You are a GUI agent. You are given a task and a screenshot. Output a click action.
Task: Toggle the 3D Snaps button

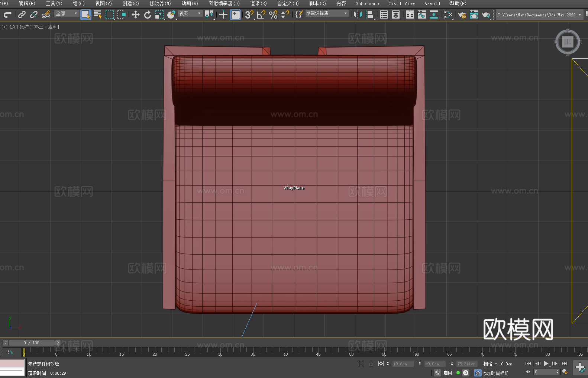[x=249, y=14]
